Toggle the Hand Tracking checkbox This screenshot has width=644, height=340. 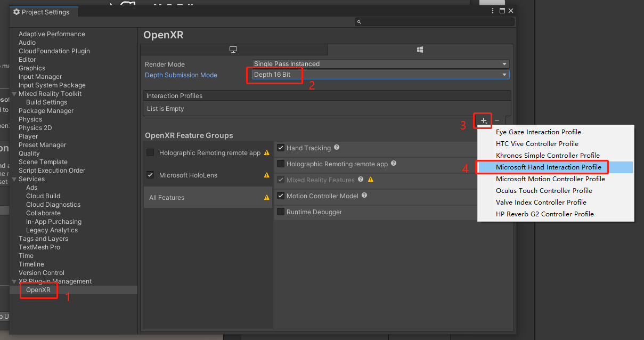coord(281,148)
